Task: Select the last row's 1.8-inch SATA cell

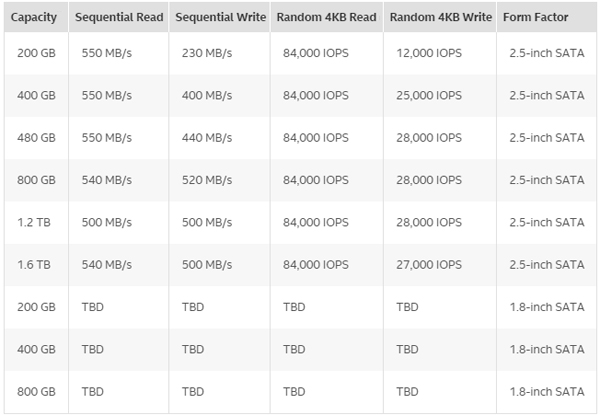Action: click(x=546, y=392)
